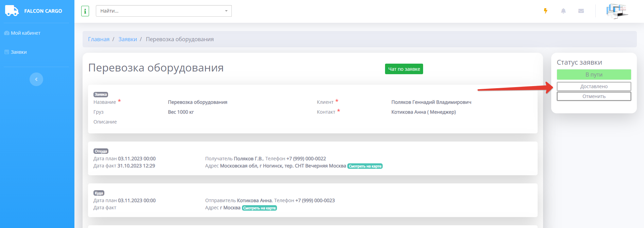Open the lightning bolt quick actions
Screen dimensions: 644x228
coord(545,11)
